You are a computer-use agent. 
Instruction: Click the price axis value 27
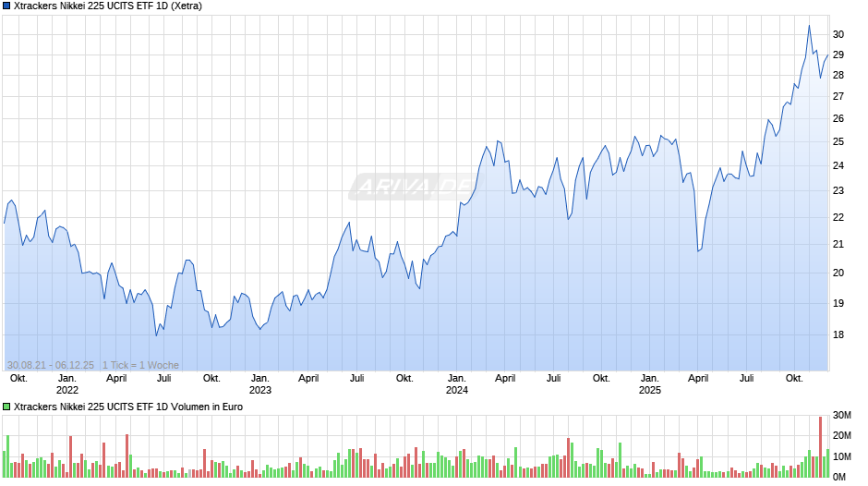838,96
